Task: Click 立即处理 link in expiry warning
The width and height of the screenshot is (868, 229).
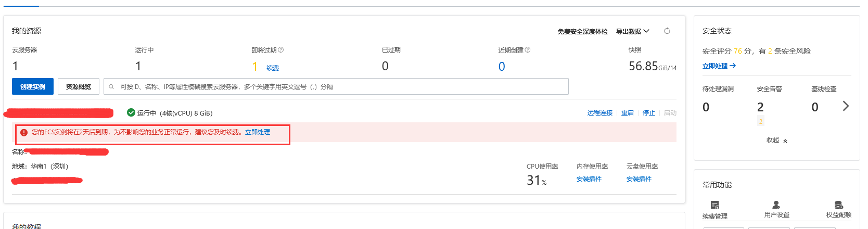Action: coord(258,132)
